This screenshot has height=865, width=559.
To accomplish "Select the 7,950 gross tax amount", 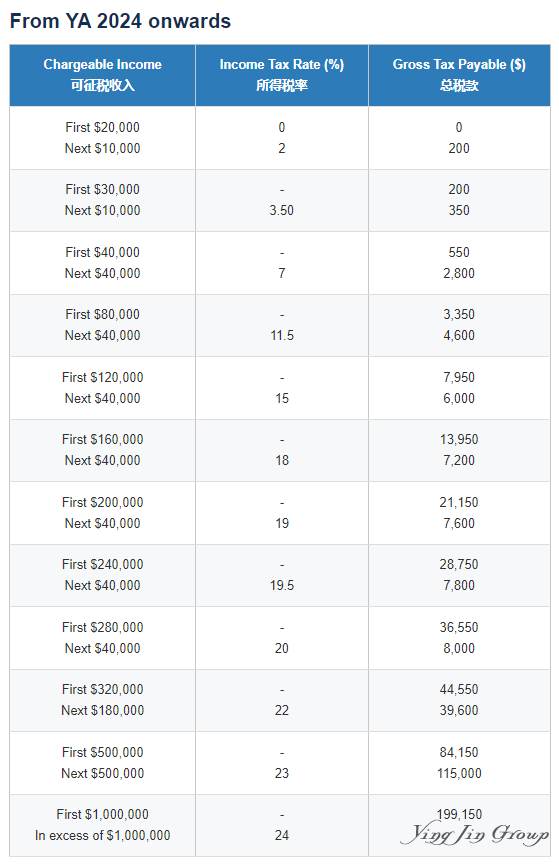I will (x=459, y=377).
